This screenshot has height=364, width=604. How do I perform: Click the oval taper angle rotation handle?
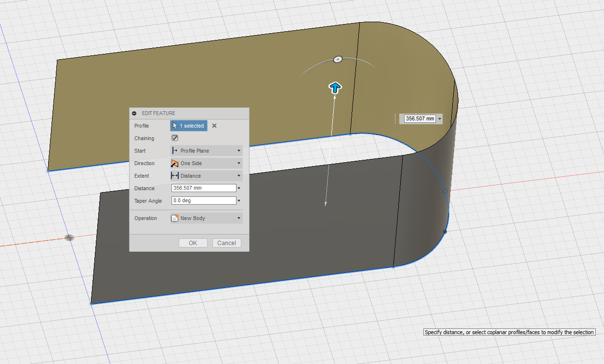tap(338, 59)
